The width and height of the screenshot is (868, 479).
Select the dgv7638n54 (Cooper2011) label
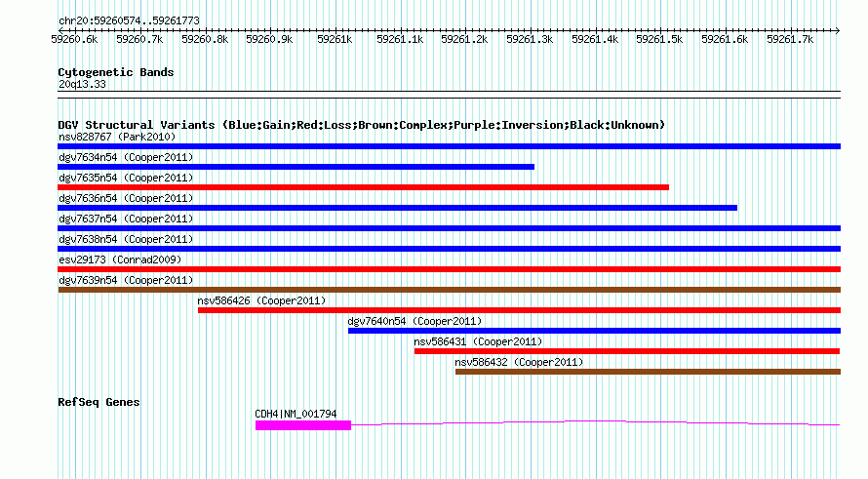pos(126,239)
